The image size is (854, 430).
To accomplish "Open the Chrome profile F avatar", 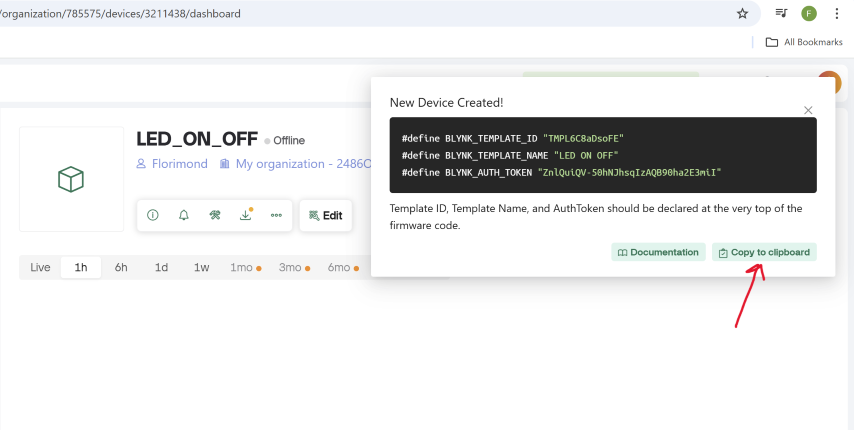I will (809, 14).
